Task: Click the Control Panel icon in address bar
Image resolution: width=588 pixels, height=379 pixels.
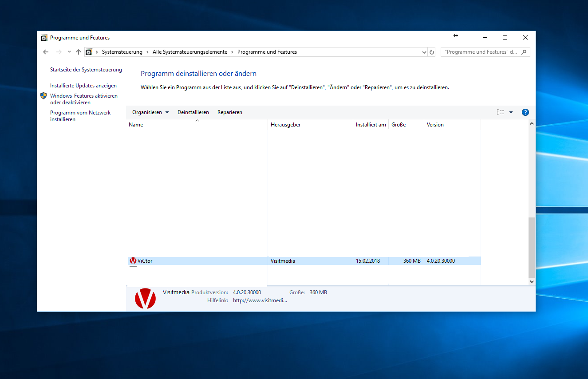Action: (x=89, y=52)
